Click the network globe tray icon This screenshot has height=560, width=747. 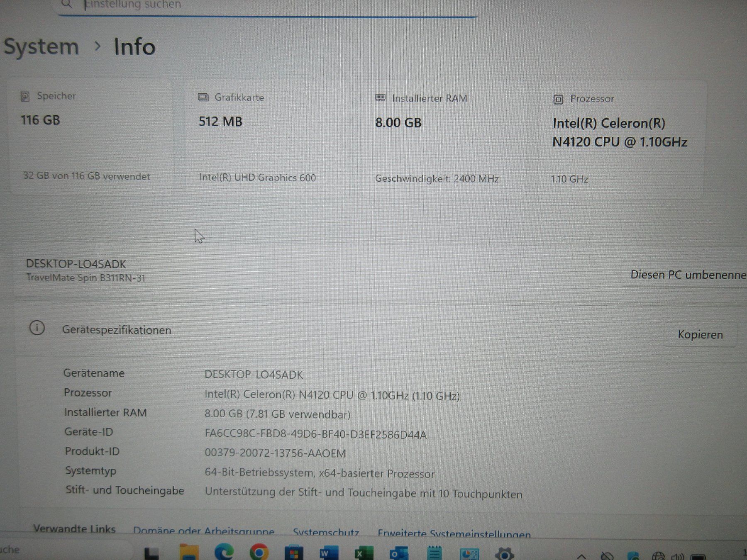pyautogui.click(x=659, y=556)
